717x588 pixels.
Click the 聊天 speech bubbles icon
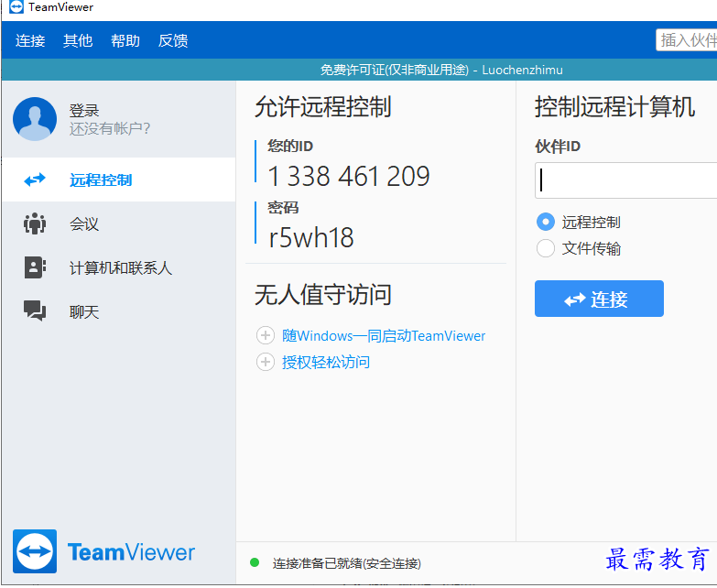tap(35, 310)
